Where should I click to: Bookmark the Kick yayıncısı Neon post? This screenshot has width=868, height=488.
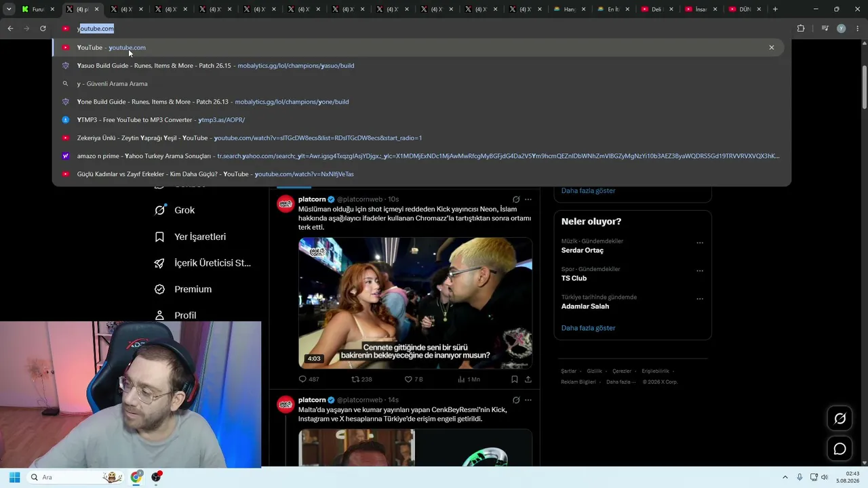click(x=515, y=380)
